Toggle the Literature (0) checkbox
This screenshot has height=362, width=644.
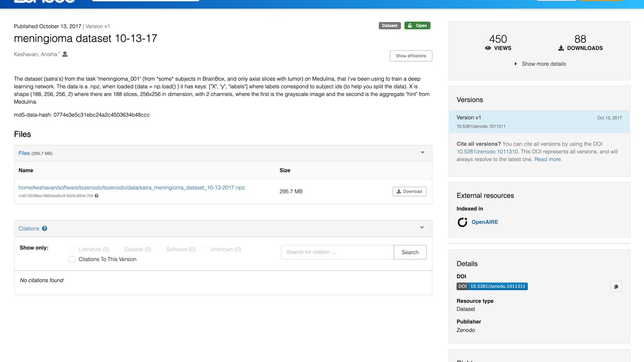pyautogui.click(x=72, y=249)
